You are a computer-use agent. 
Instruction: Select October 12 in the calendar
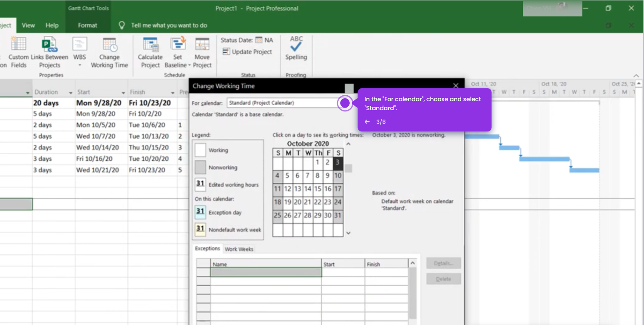pyautogui.click(x=287, y=188)
